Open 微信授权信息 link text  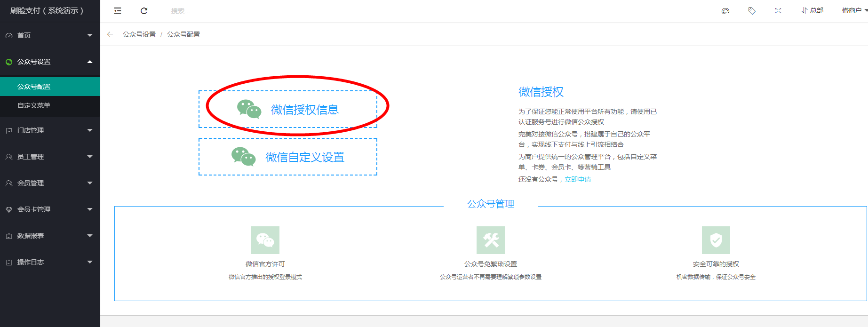305,110
